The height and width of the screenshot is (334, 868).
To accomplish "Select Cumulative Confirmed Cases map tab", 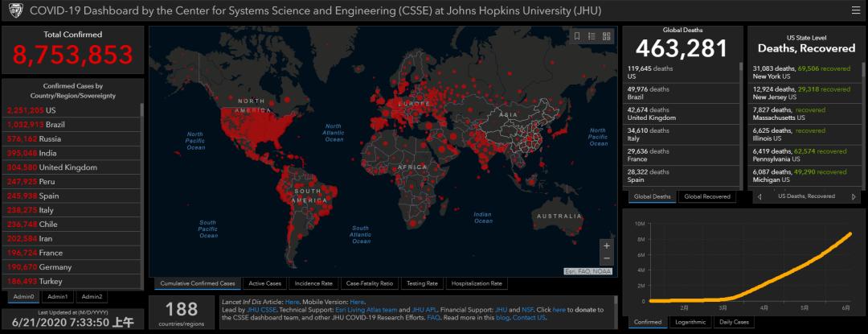I will pos(198,283).
